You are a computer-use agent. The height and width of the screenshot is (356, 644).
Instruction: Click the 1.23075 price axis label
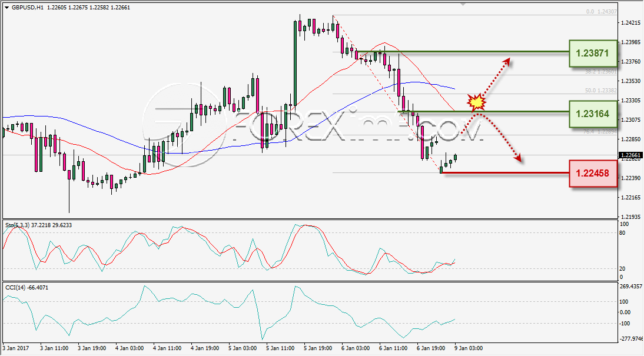(632, 120)
